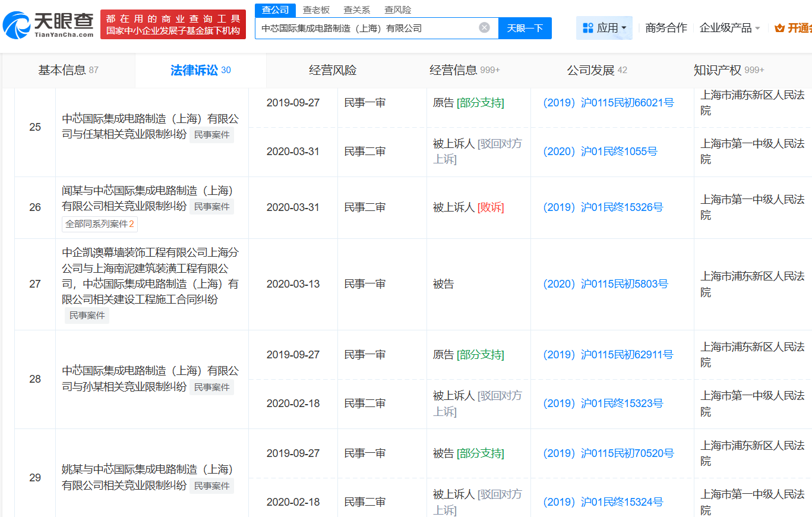
Task: Open the 应用 dropdown menu
Action: pos(604,28)
